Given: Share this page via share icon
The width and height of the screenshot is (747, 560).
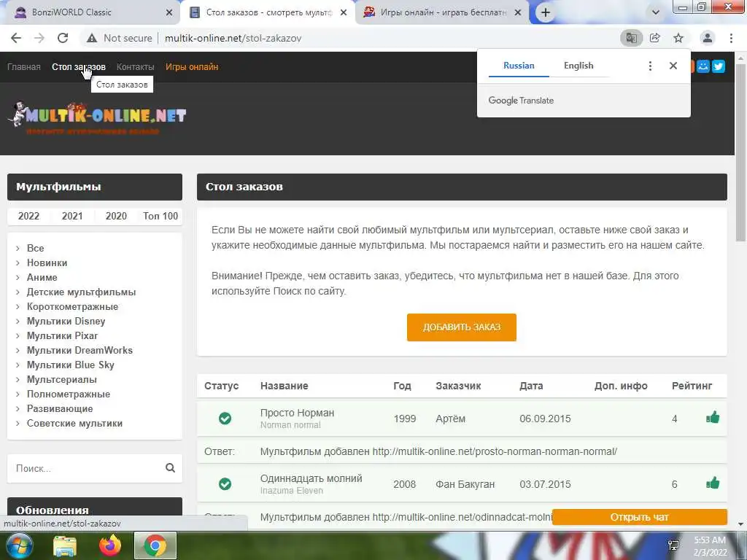Looking at the screenshot, I should [655, 38].
